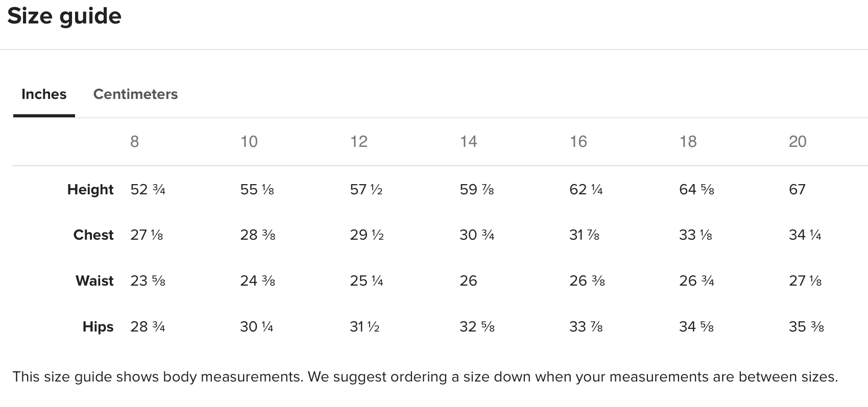Click the size 8 column header
The height and width of the screenshot is (407, 868).
[134, 141]
